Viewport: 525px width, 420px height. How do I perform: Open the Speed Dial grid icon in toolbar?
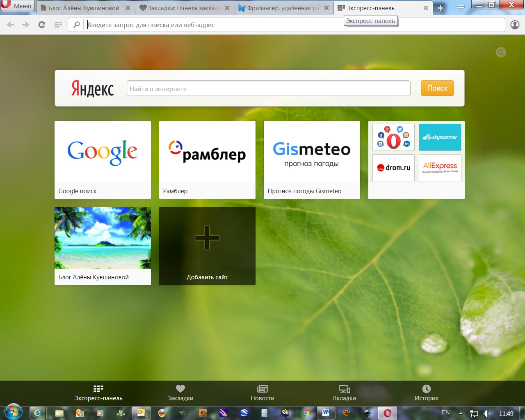[58, 25]
